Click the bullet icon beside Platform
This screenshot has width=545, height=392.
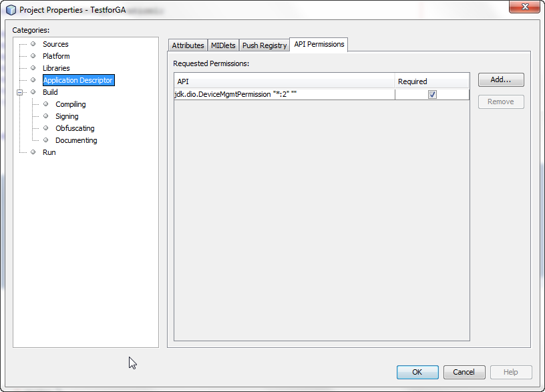33,55
